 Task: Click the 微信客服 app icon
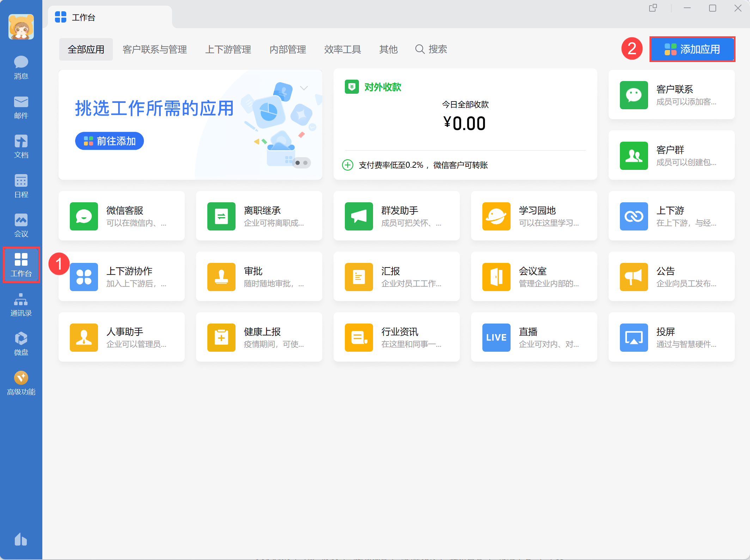[84, 216]
